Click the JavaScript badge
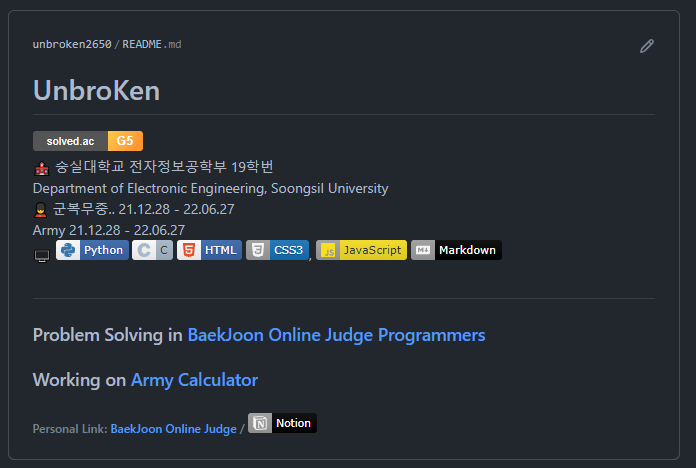This screenshot has height=468, width=696. [361, 250]
